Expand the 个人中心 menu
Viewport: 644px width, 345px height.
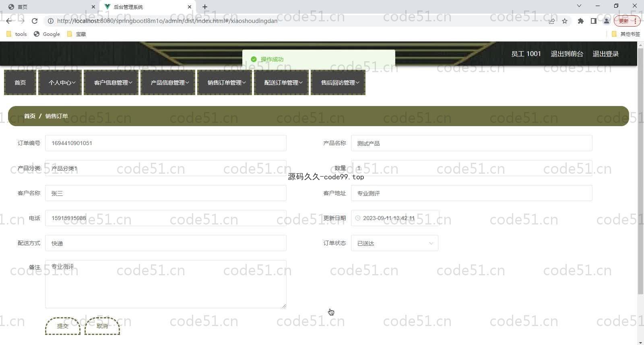click(60, 83)
